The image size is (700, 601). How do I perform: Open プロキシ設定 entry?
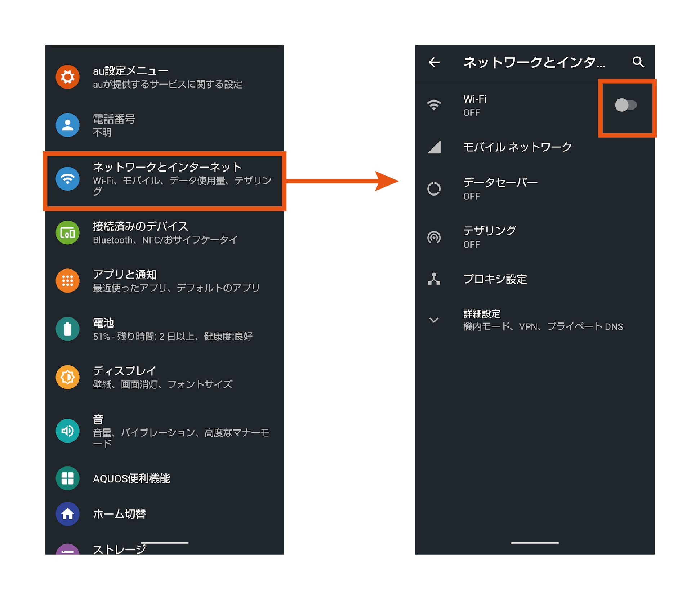(x=495, y=279)
